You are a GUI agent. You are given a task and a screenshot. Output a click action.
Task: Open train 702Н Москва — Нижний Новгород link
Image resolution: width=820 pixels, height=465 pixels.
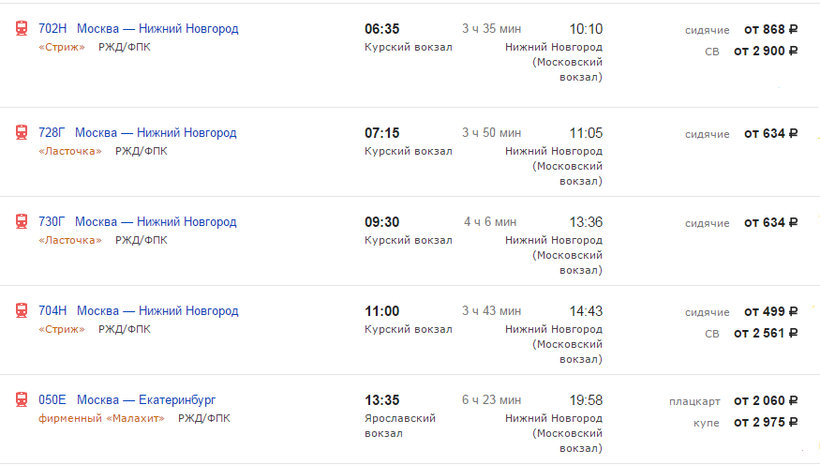click(138, 29)
